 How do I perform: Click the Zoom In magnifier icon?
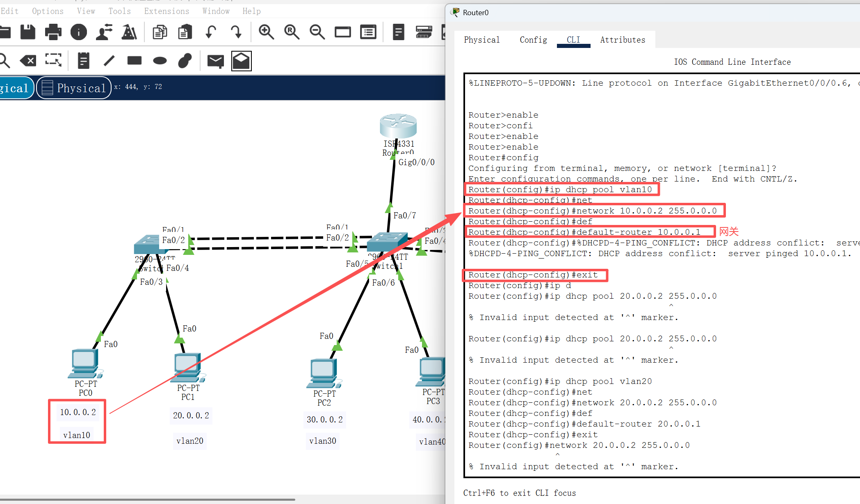[x=266, y=32]
